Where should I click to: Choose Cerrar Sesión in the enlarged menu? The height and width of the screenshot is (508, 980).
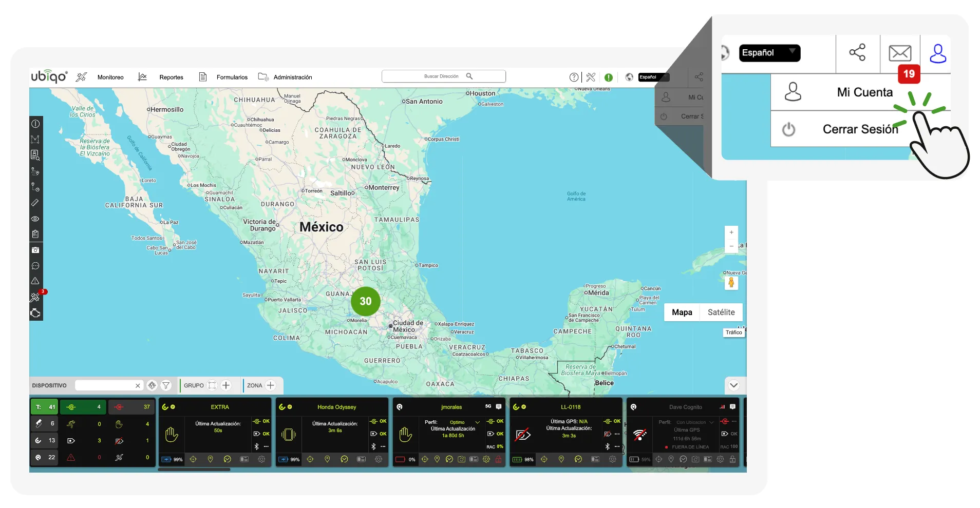[x=861, y=129]
